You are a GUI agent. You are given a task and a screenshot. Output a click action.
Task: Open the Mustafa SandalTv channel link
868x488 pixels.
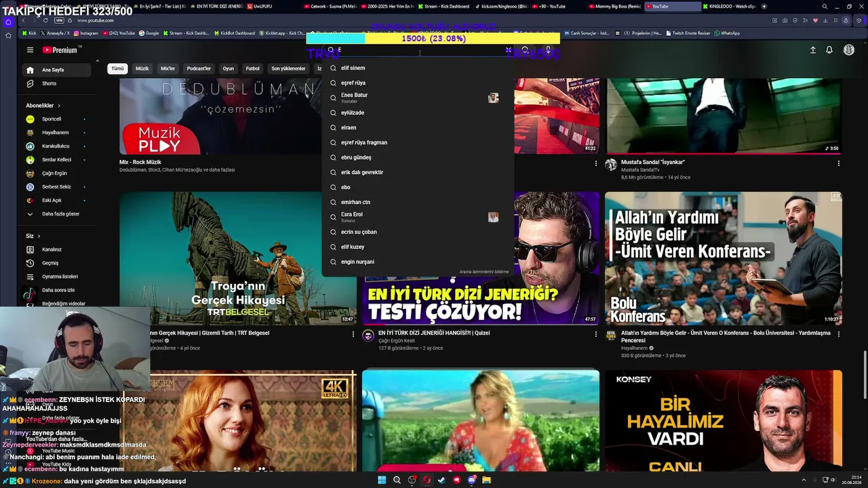pos(641,170)
